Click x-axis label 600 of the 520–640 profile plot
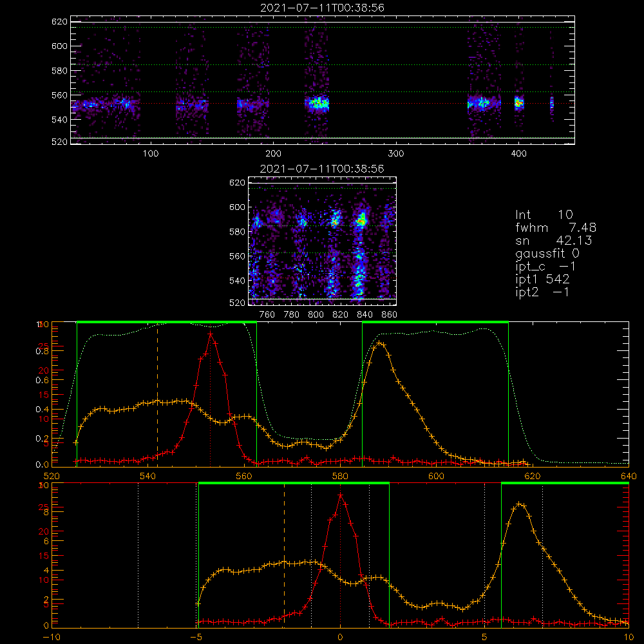Screen dimensions: 644x644 point(436,476)
